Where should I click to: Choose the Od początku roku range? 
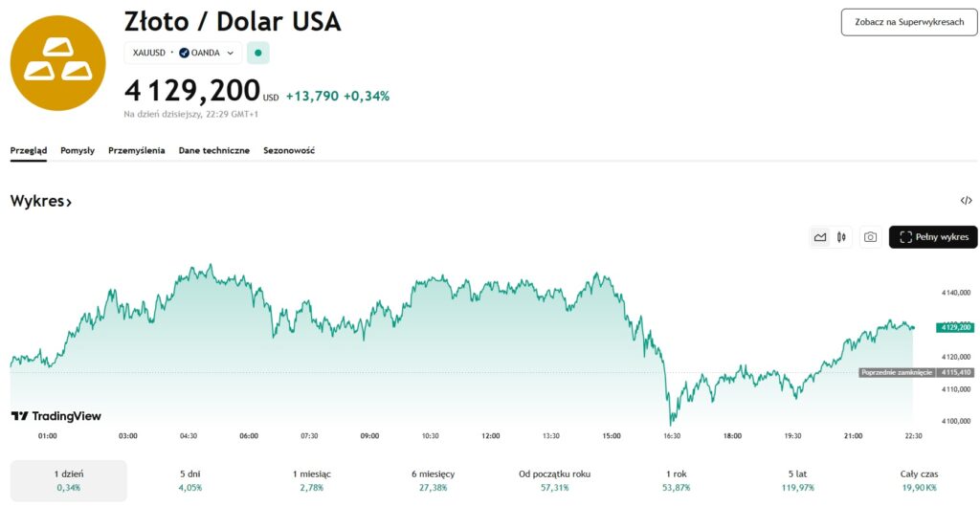554,480
